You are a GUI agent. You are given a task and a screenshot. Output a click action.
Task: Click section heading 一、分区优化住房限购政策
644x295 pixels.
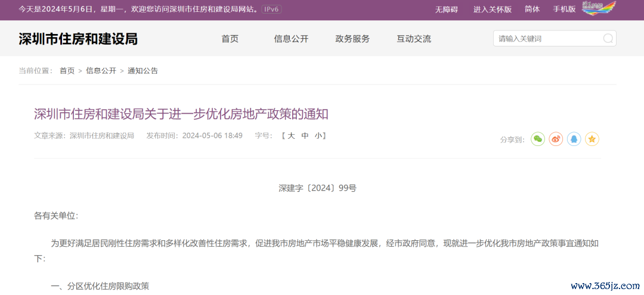coord(100,286)
